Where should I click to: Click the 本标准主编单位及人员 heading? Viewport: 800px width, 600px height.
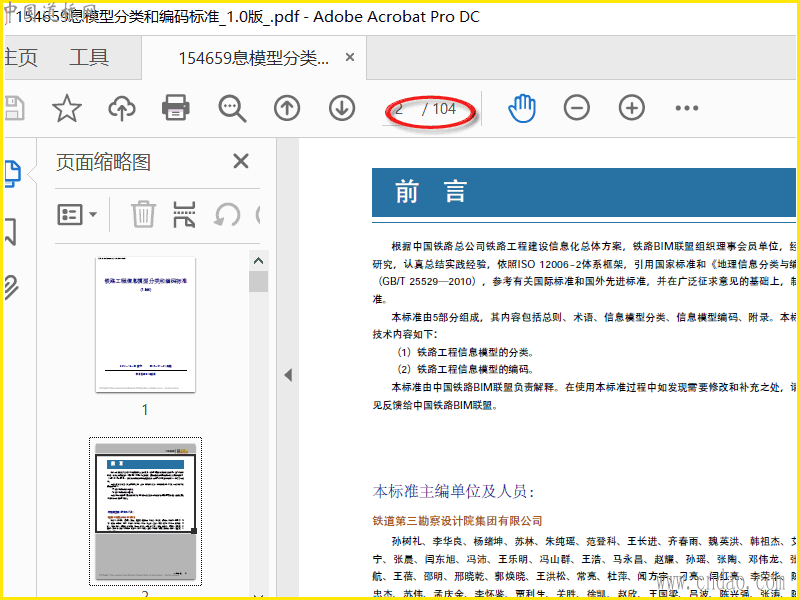tap(454, 491)
